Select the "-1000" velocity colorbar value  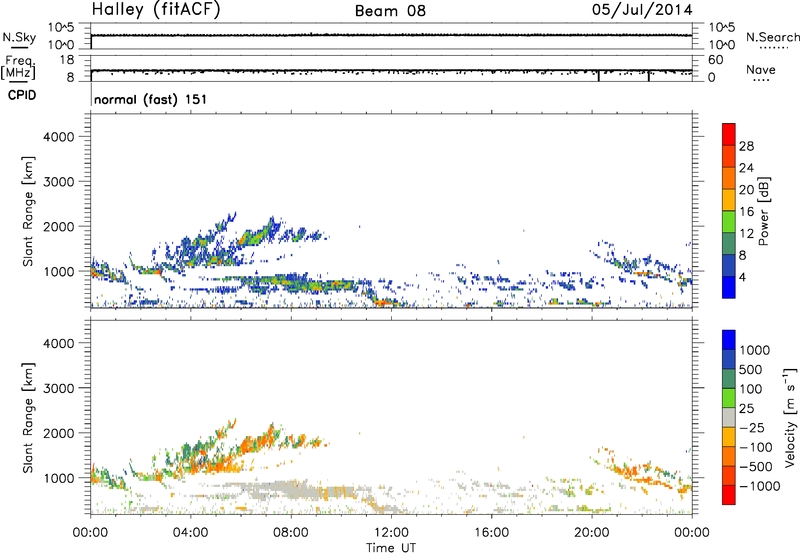pyautogui.click(x=760, y=486)
